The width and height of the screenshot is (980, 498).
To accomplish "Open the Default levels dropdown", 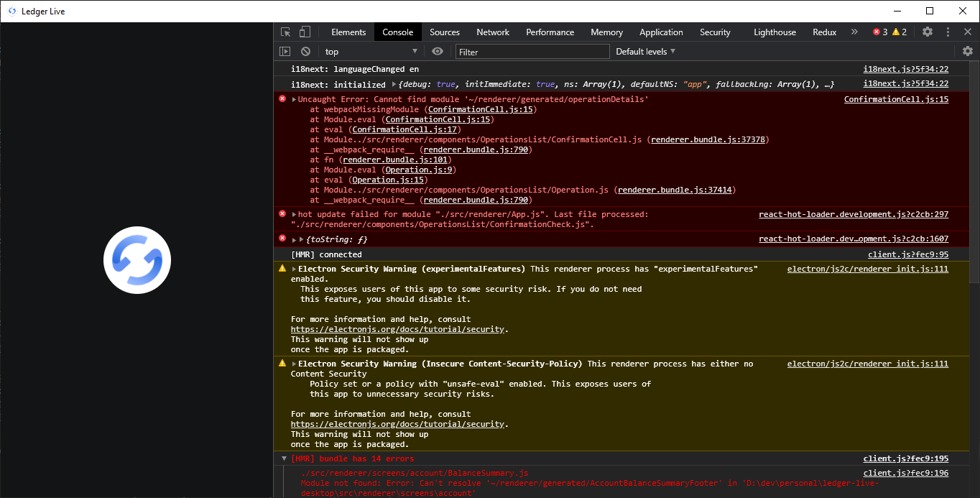I will tap(646, 52).
